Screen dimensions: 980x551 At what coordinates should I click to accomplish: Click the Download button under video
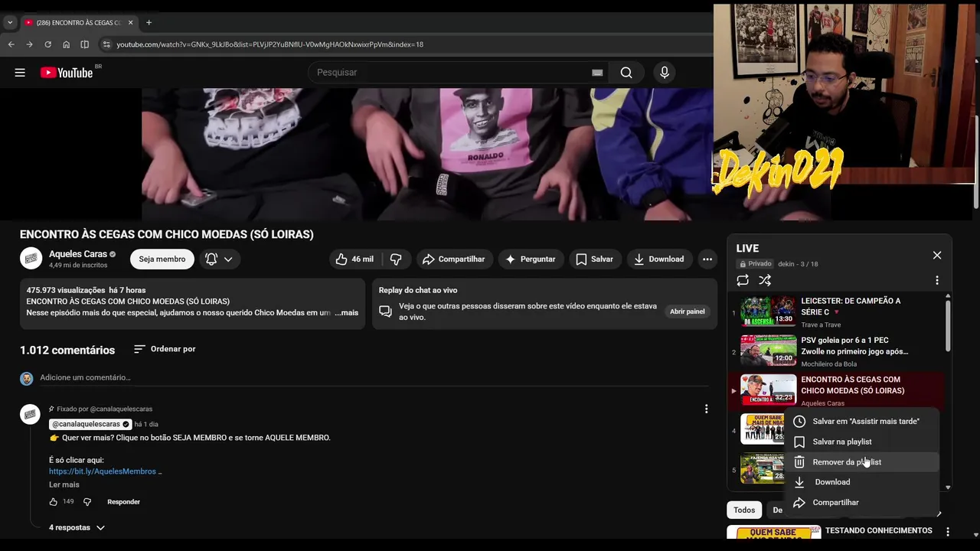(x=659, y=259)
